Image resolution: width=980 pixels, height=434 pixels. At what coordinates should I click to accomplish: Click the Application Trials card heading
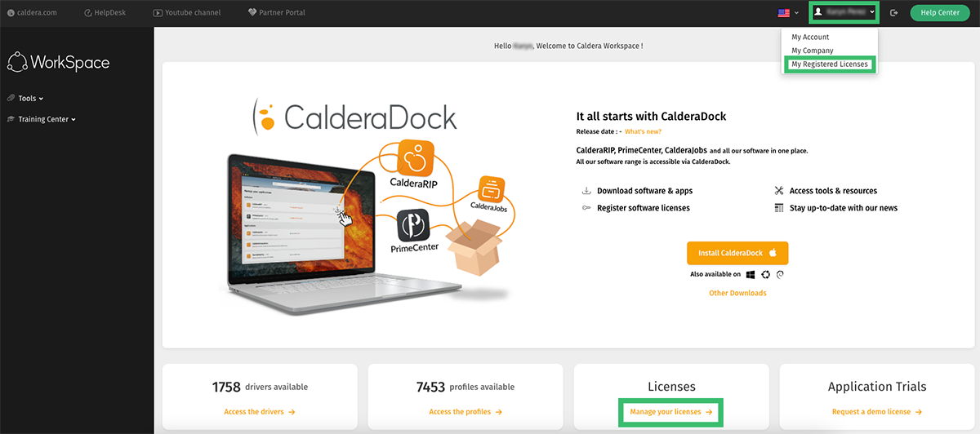tap(877, 387)
